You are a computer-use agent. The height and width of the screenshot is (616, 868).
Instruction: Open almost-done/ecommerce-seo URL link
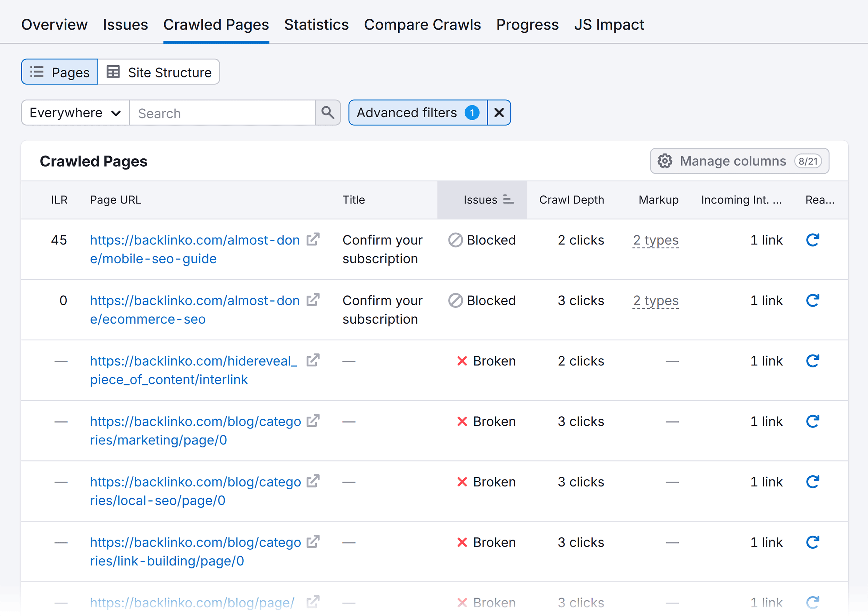pyautogui.click(x=195, y=309)
